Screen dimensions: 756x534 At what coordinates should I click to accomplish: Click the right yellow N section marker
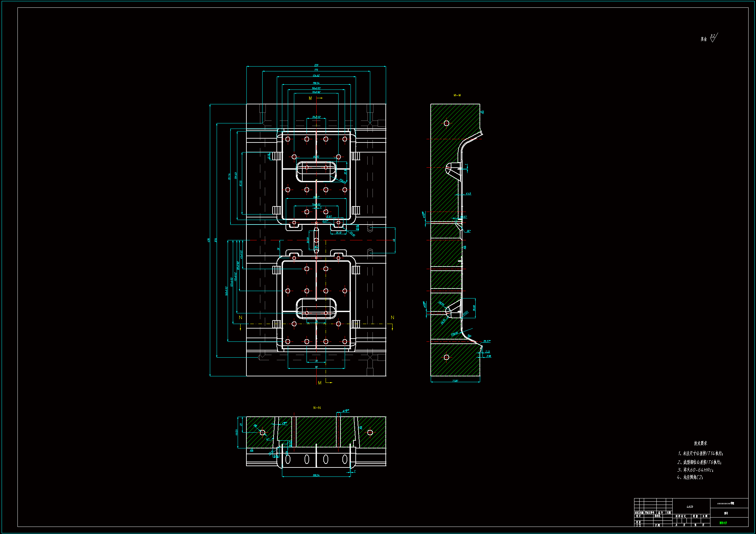pos(392,318)
